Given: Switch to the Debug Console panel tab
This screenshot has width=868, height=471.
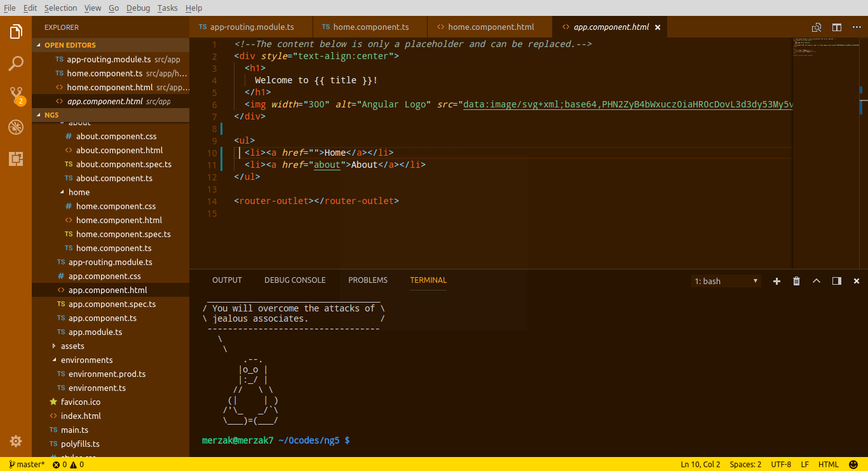Looking at the screenshot, I should click(x=295, y=280).
